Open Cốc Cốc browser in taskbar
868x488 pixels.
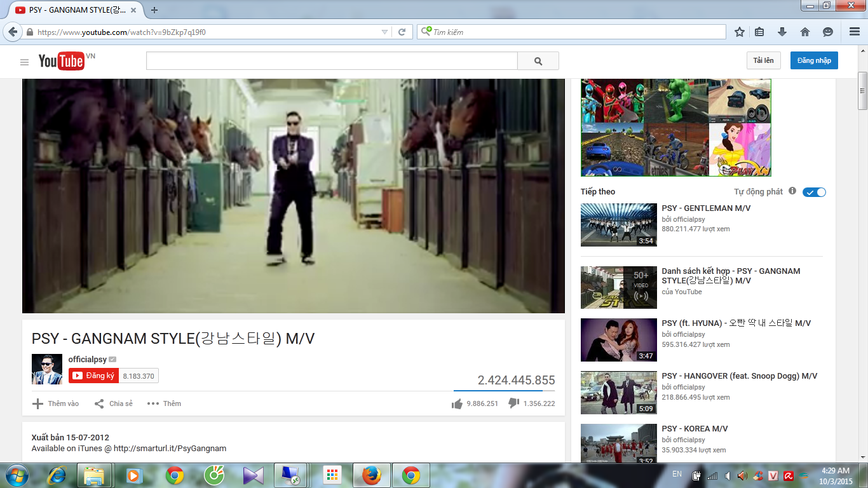coord(214,475)
